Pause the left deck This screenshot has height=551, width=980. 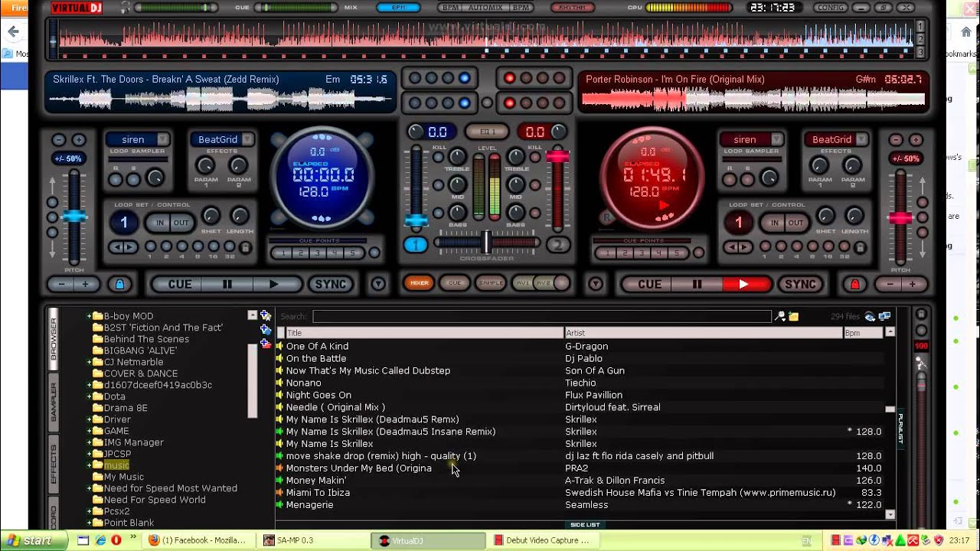point(227,284)
